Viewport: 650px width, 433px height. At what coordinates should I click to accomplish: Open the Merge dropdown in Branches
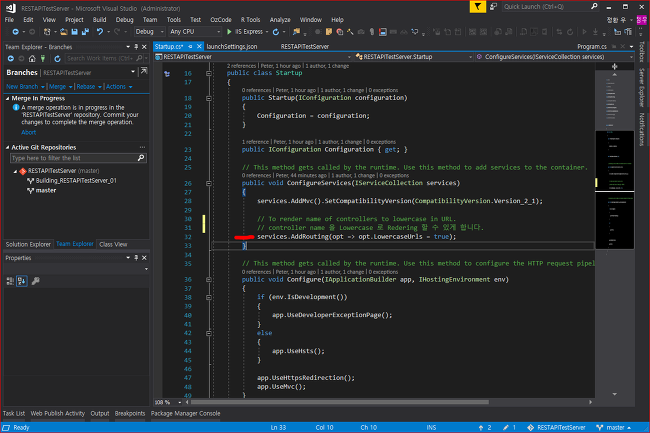61,87
